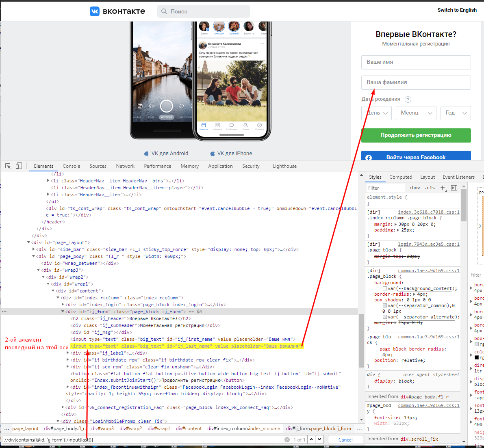Click the breadcrumb right ellipsis
484x448 pixels.
pyautogui.click(x=359, y=429)
